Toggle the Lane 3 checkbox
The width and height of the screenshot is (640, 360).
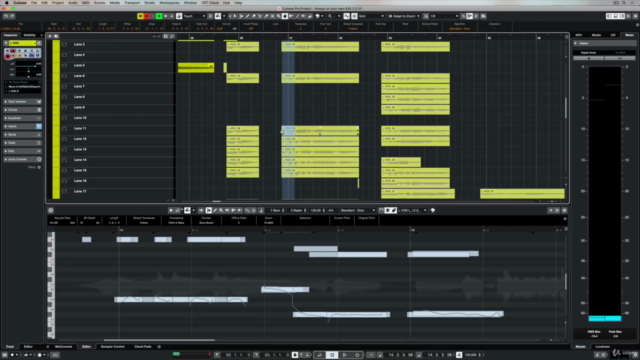point(64,44)
